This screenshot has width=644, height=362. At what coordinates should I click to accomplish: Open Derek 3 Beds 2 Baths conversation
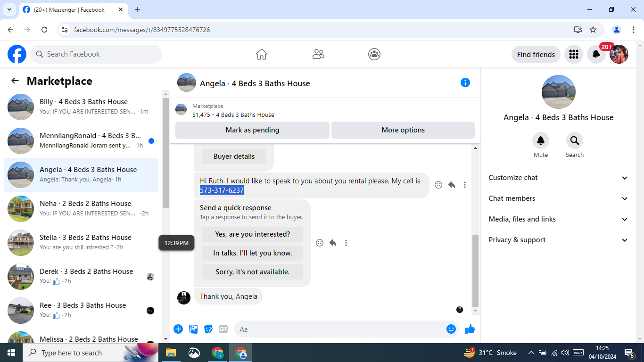pyautogui.click(x=81, y=277)
